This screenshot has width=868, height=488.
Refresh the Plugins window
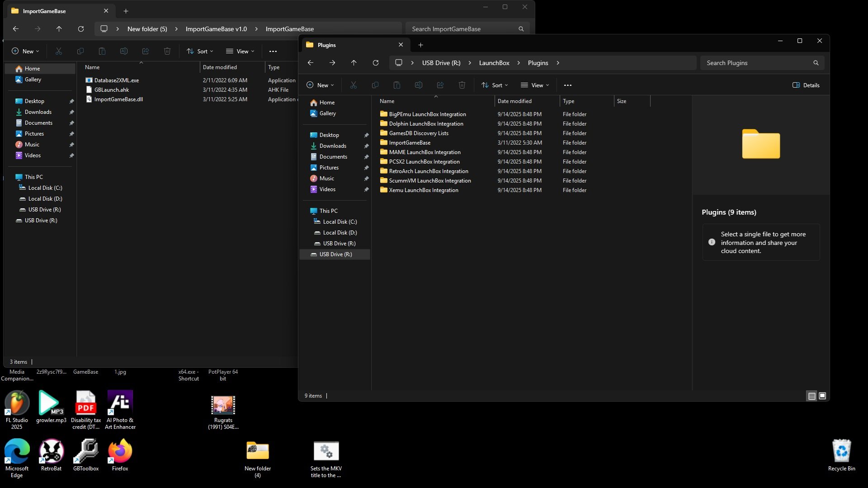pos(376,63)
